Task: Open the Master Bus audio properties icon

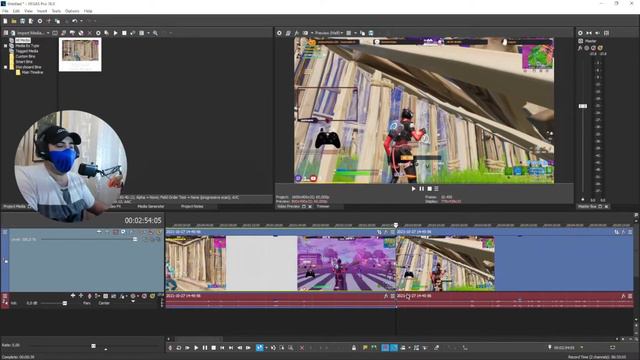Action: point(580,33)
